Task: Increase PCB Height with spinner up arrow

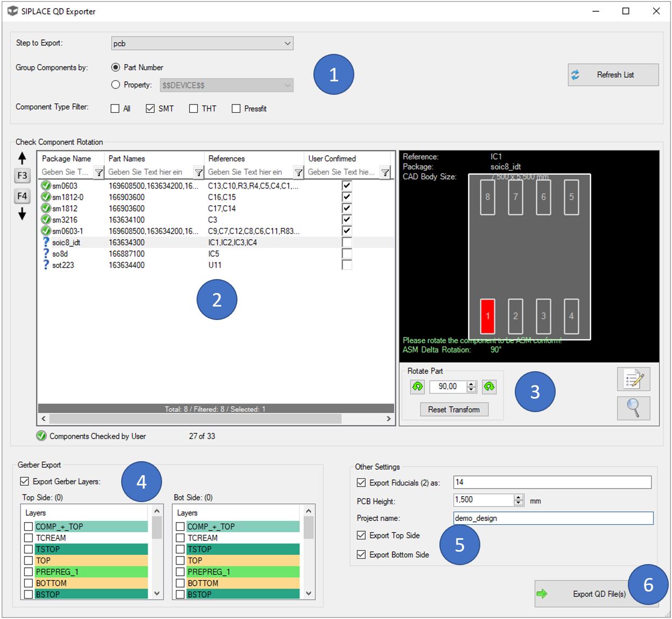Action: (519, 497)
